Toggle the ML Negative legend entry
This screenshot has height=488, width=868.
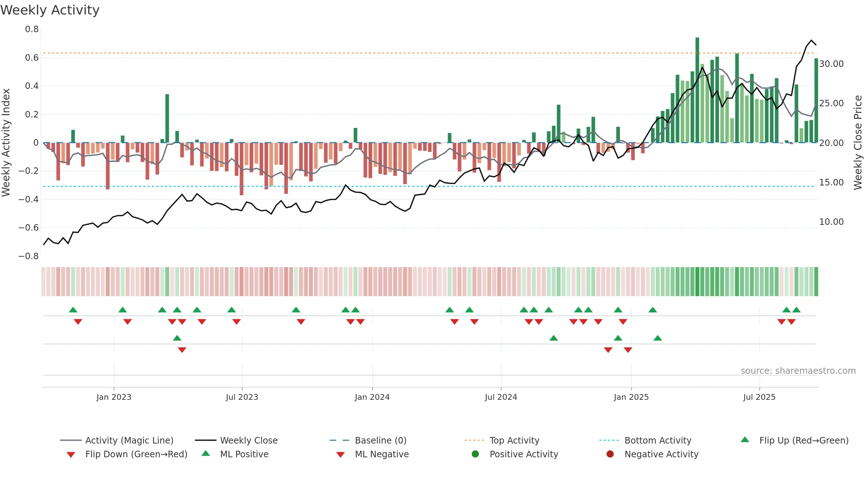pos(373,454)
